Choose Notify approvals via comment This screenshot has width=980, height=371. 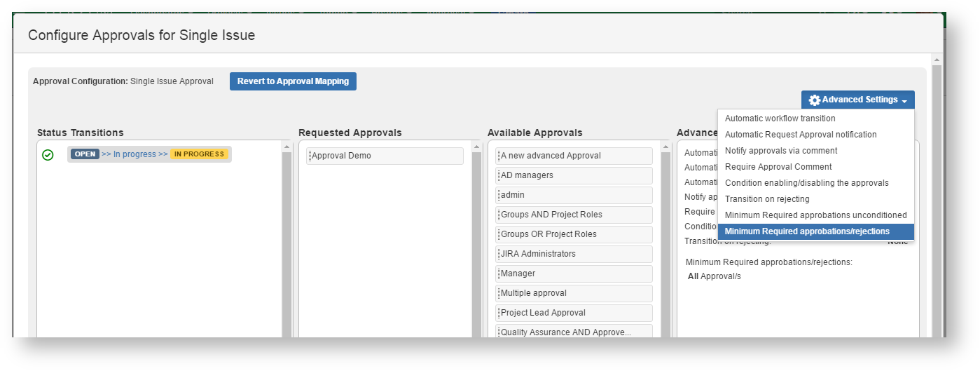pyautogui.click(x=781, y=151)
